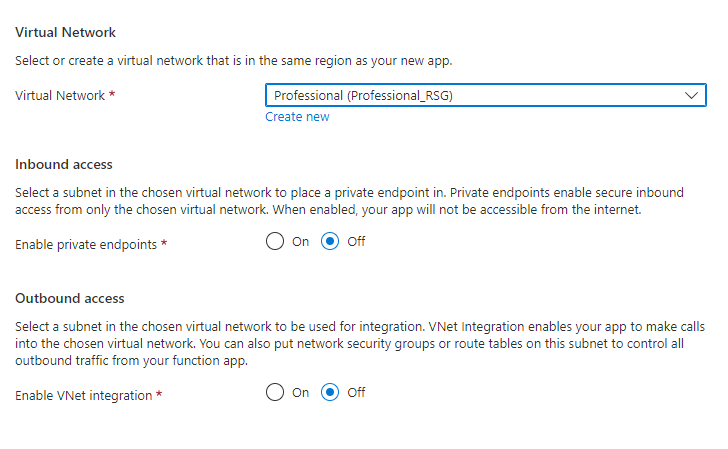
Task: Enable VNet integration On radio button
Action: (275, 393)
